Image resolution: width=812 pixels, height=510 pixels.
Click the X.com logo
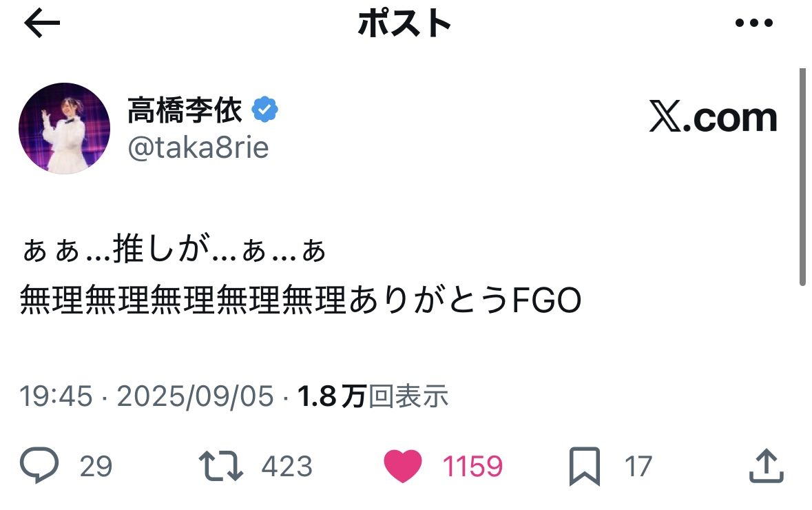(x=714, y=118)
